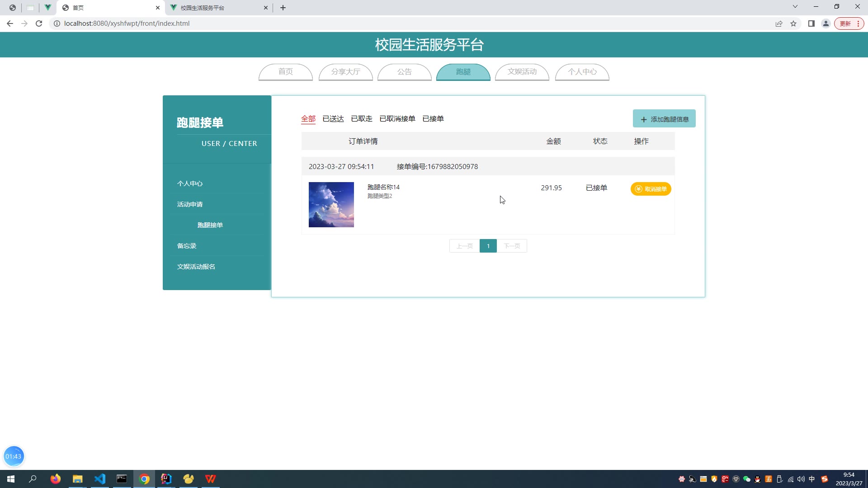Toggle the 中 input language indicator
This screenshot has height=488, width=868.
coord(812,479)
